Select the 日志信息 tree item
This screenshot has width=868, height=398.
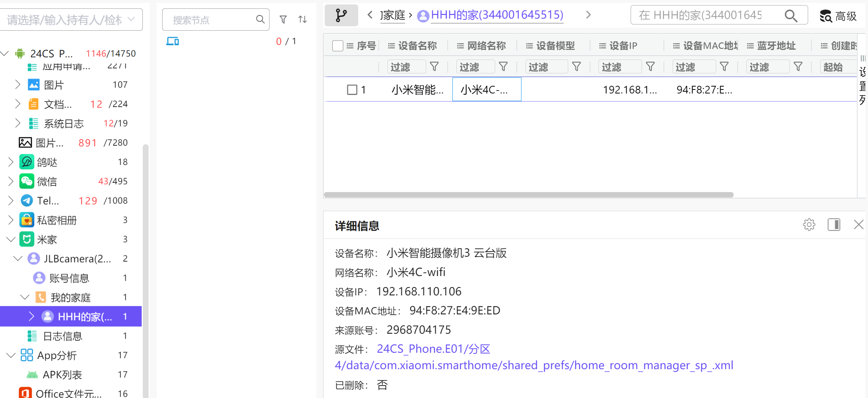62,336
